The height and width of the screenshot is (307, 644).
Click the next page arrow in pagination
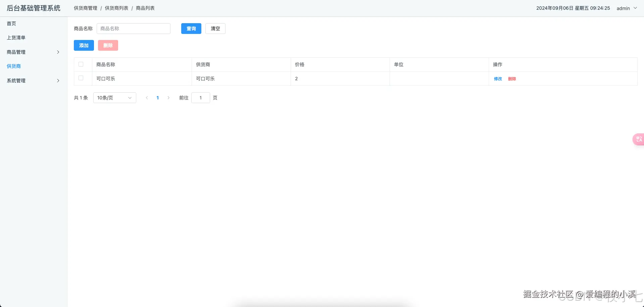tap(168, 98)
